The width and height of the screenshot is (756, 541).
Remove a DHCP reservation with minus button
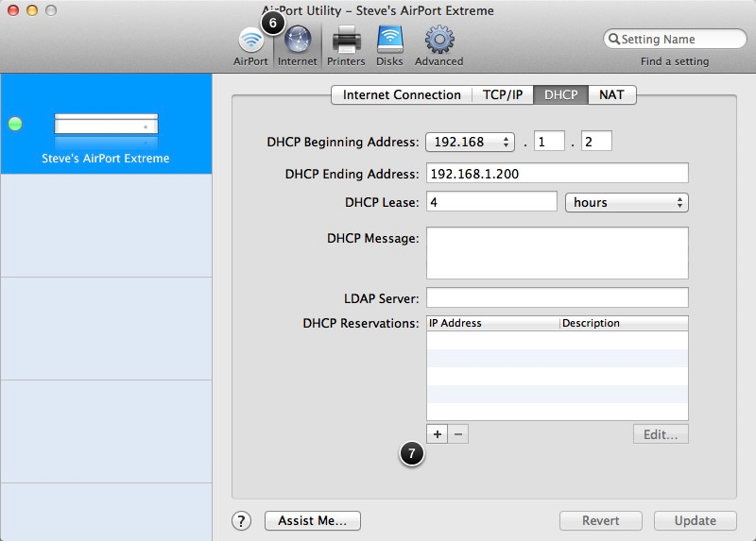pos(458,434)
